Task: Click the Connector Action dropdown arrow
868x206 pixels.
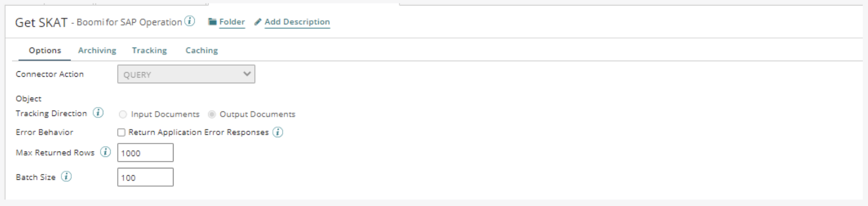Action: (x=247, y=74)
